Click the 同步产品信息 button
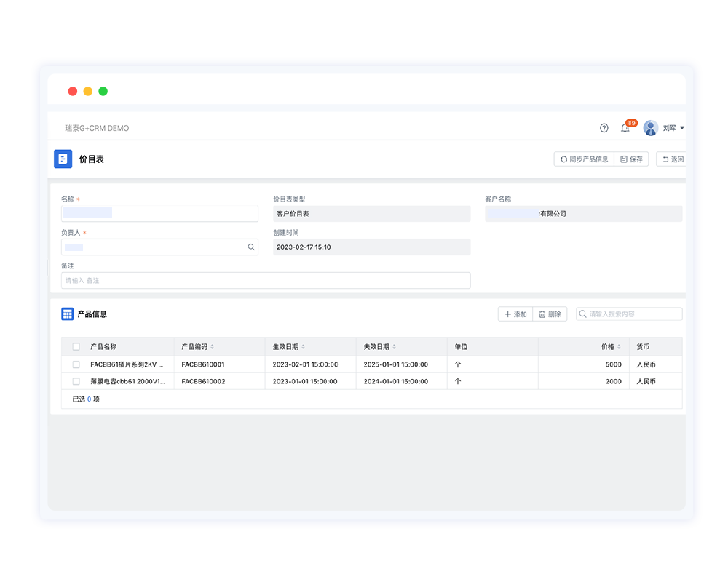The height and width of the screenshot is (582, 728). coord(584,159)
